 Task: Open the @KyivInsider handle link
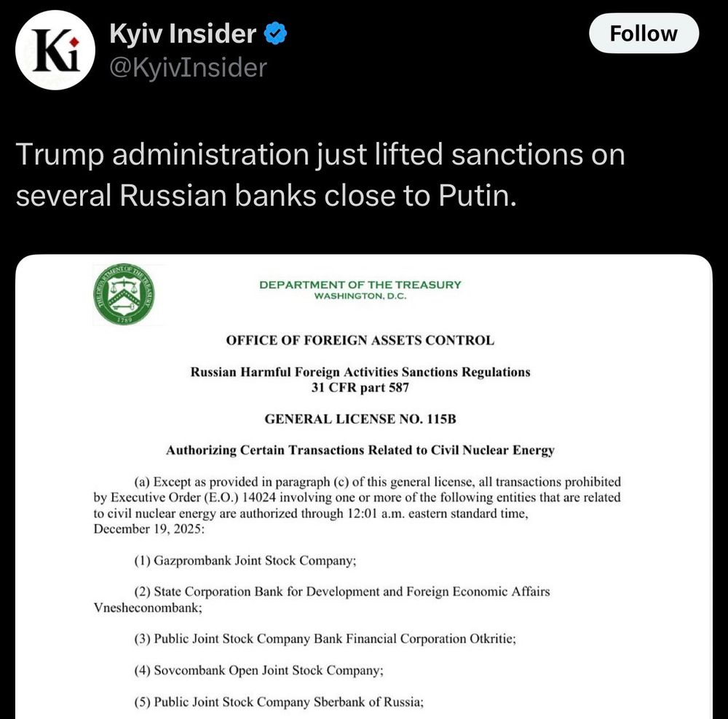(188, 68)
